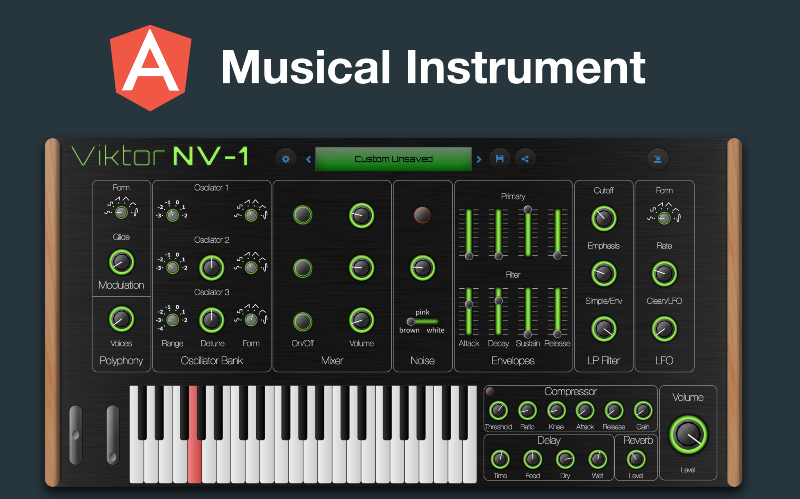Click the Modulation Form selector knob
The height and width of the screenshot is (499, 800).
[x=121, y=212]
